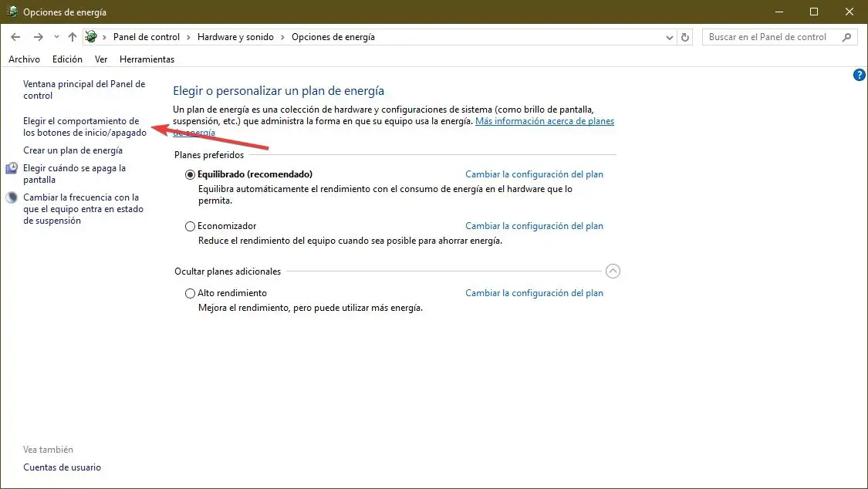Select the Economizador power plan

click(x=190, y=226)
